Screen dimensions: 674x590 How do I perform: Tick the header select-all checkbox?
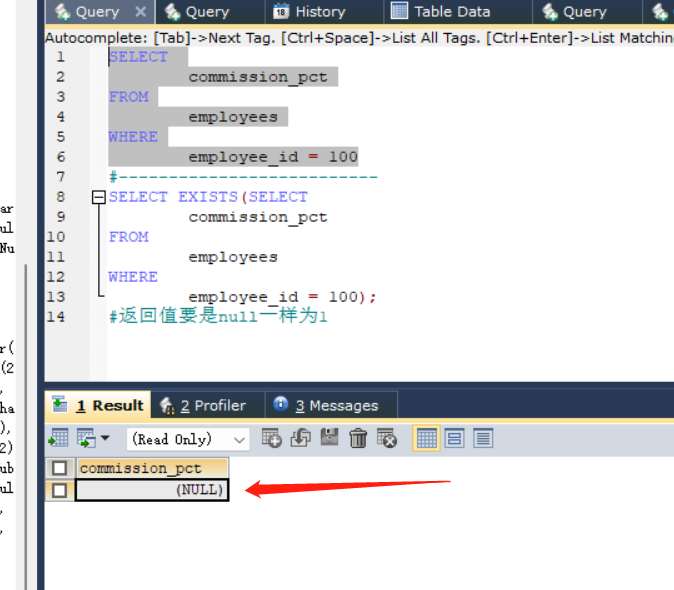pos(59,468)
